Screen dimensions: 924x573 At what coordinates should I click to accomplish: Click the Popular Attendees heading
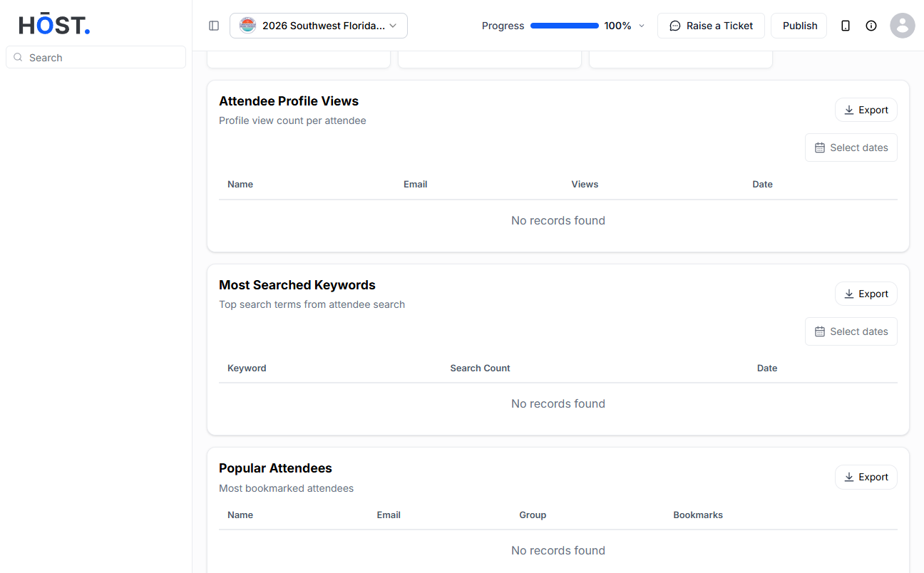275,468
